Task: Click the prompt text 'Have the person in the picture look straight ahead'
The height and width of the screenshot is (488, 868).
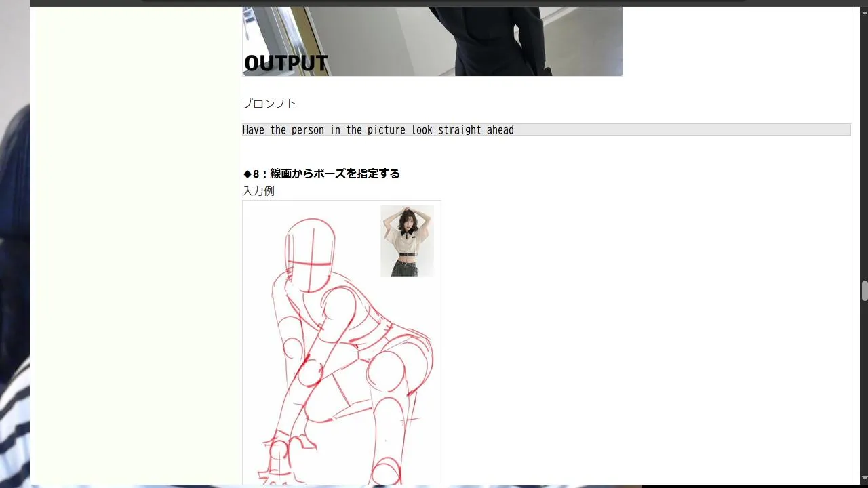Action: 378,129
